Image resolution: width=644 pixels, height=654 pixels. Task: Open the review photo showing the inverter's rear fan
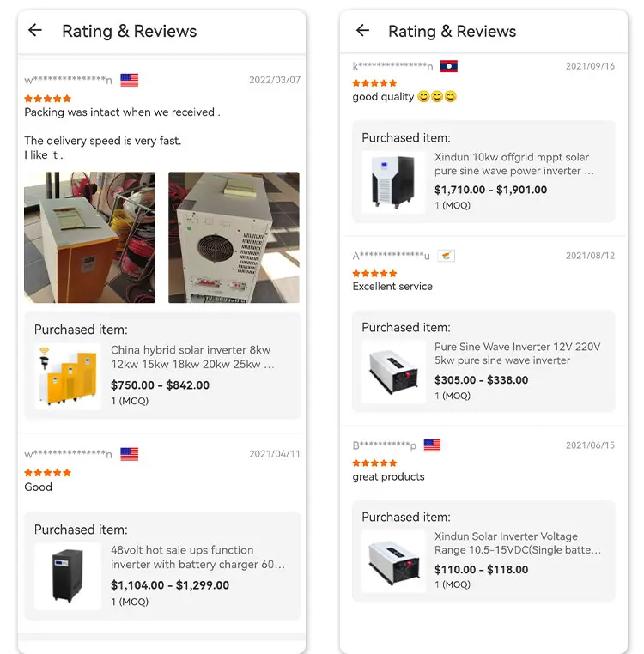(234, 238)
